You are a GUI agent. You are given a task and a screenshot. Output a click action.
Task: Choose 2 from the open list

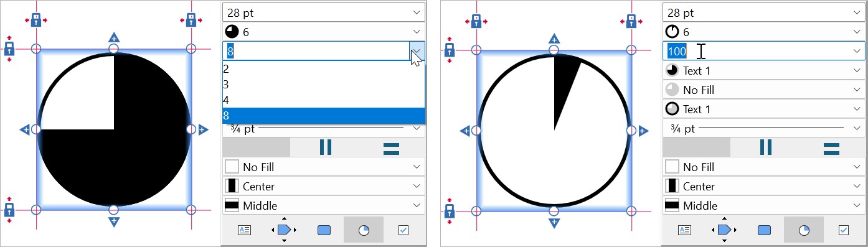324,69
